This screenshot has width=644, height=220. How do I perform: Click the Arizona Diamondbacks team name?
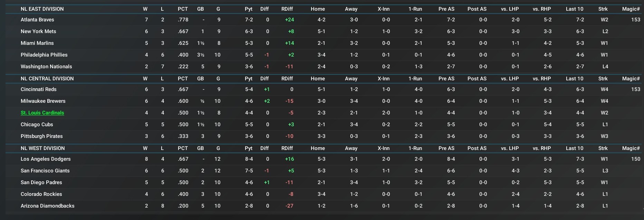(x=48, y=206)
